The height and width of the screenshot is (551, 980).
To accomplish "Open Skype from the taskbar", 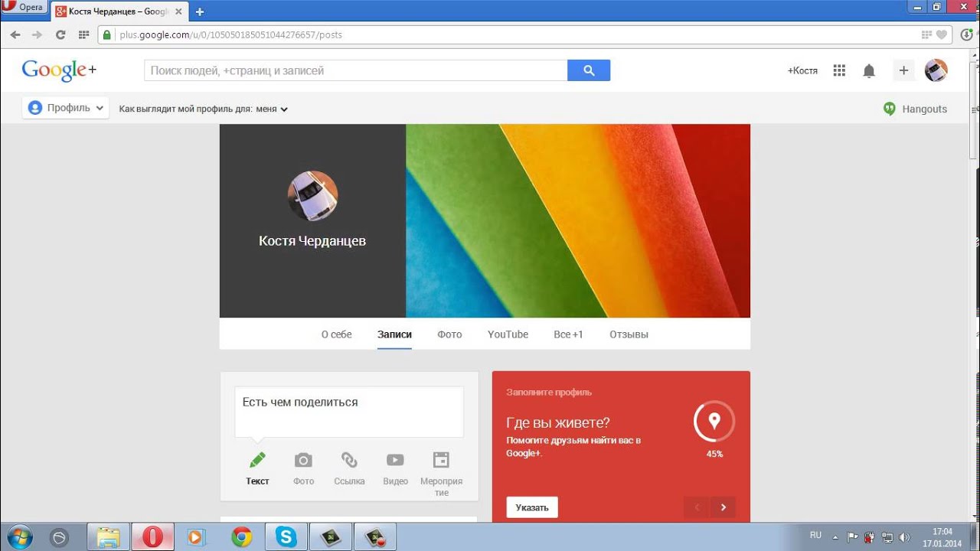I will (286, 536).
